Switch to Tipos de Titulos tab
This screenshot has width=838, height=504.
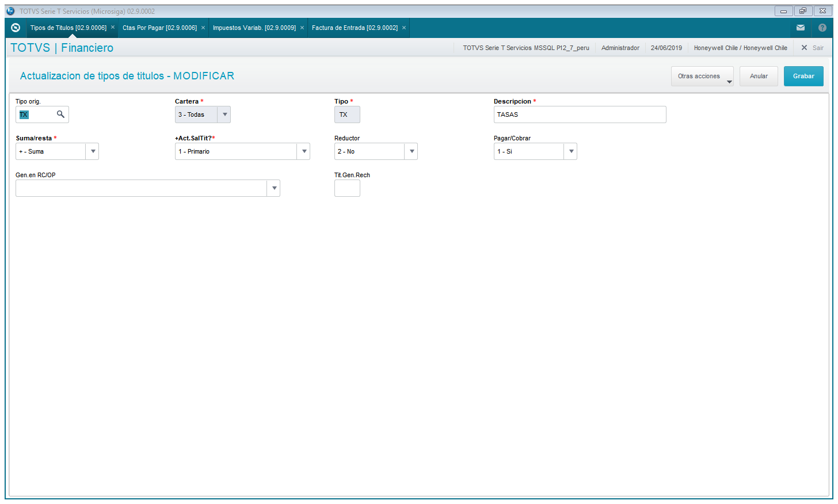pos(68,28)
